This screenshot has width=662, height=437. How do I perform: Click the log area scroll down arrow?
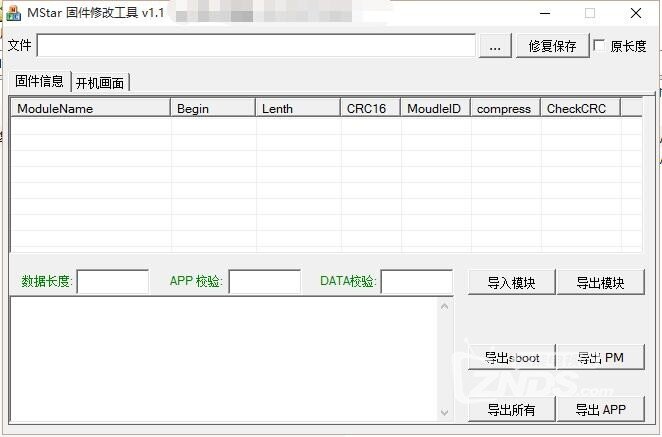click(x=444, y=412)
